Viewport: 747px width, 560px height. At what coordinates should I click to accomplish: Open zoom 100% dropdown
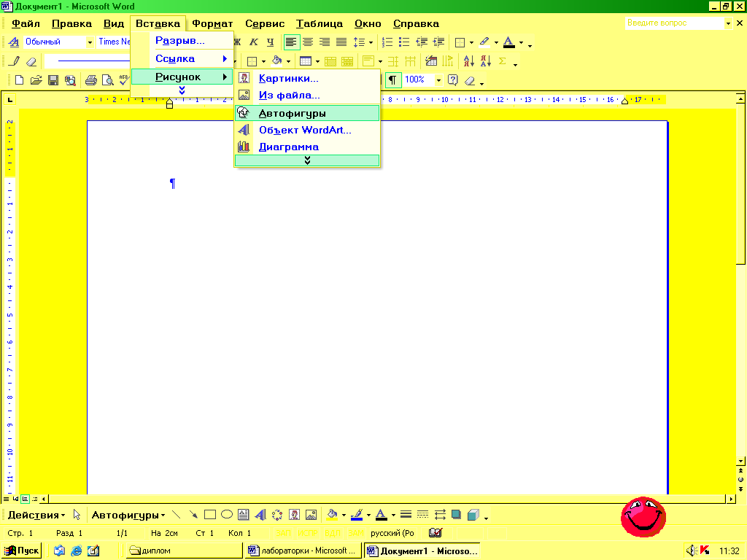[x=438, y=80]
